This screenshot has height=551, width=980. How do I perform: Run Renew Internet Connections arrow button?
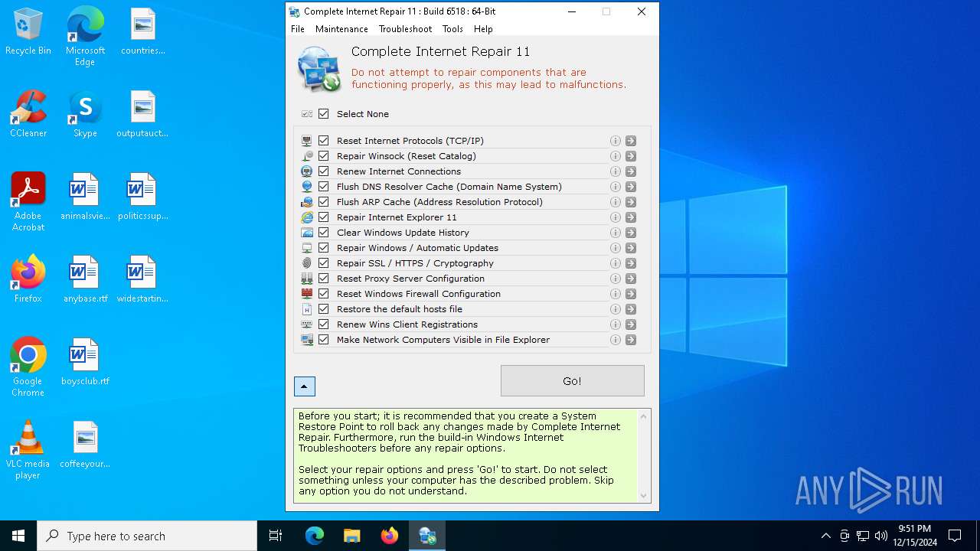coord(631,171)
